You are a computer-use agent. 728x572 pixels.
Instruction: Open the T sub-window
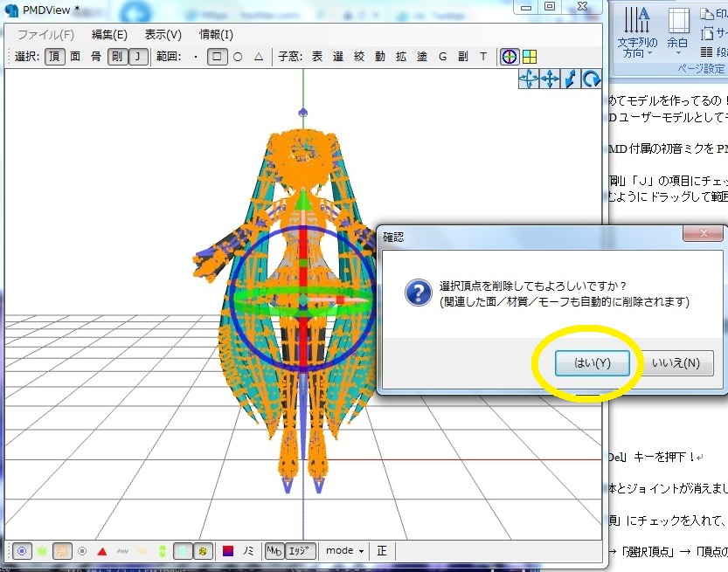pos(483,57)
